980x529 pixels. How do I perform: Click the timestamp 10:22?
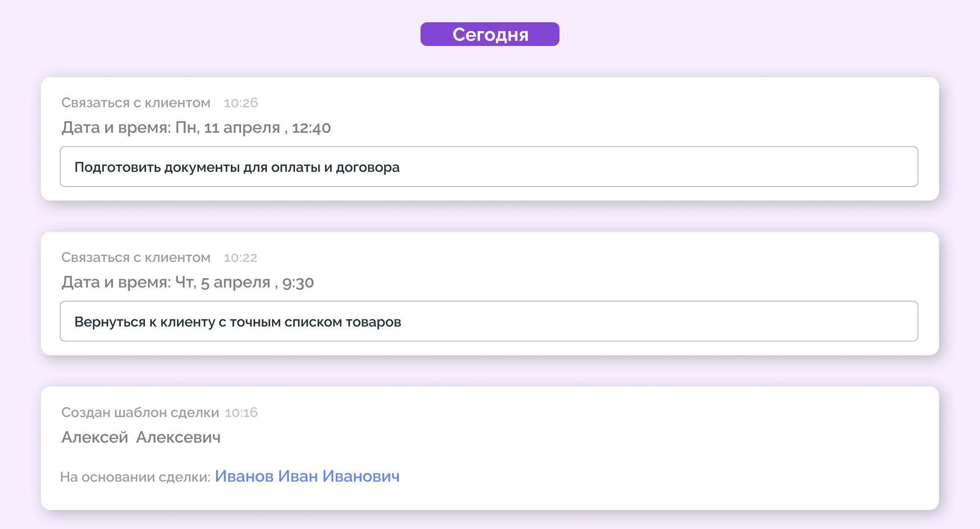click(240, 257)
